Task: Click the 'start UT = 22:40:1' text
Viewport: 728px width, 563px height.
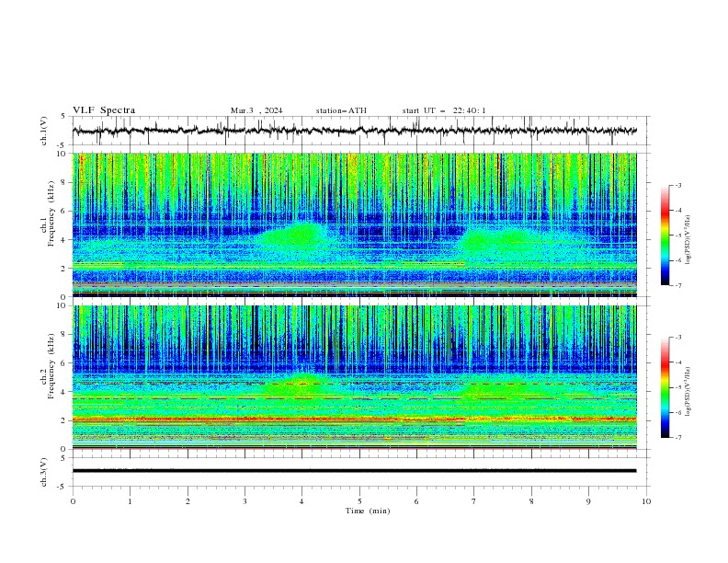Action: tap(444, 110)
